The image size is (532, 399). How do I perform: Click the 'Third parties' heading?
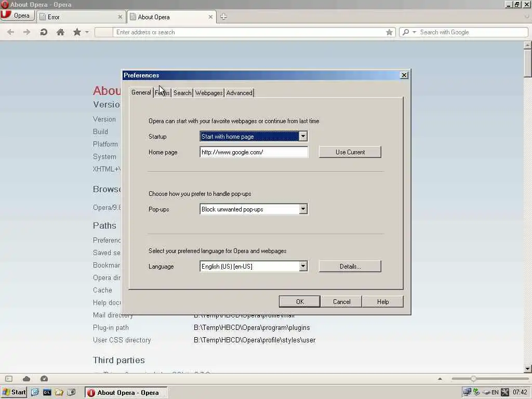coord(119,360)
